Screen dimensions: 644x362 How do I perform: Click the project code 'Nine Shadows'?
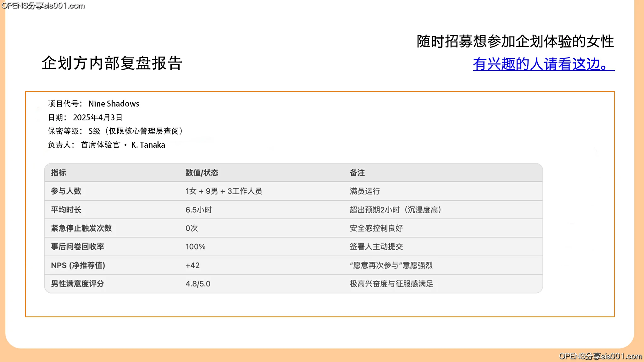click(114, 104)
